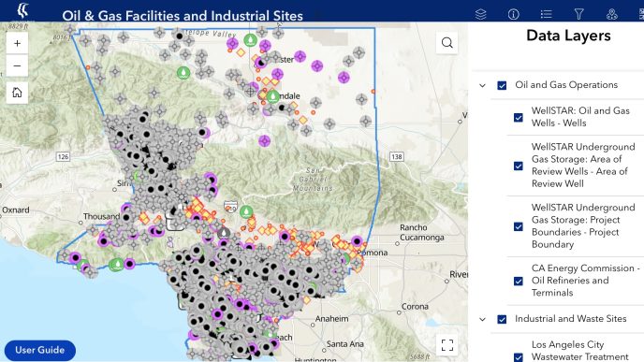Click the Anaheim map label
Viewport: 644px width, 362px height.
click(332, 318)
